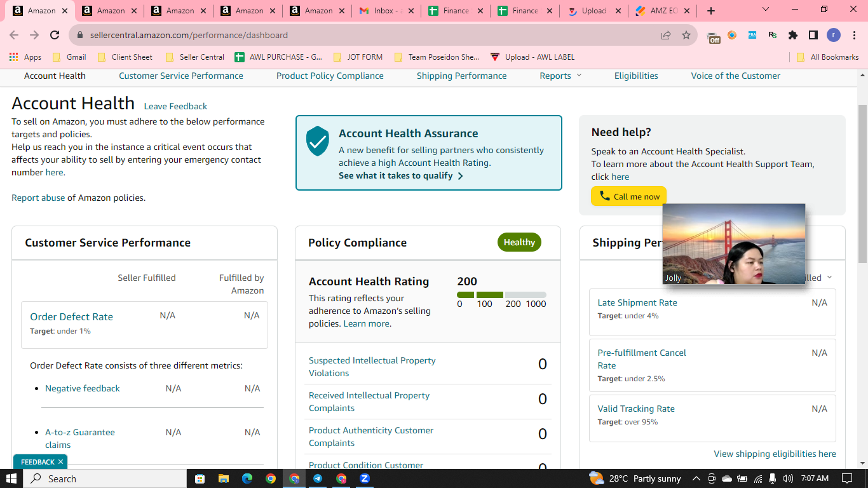Click the microphone icon in system tray
The image size is (868, 488).
773,478
